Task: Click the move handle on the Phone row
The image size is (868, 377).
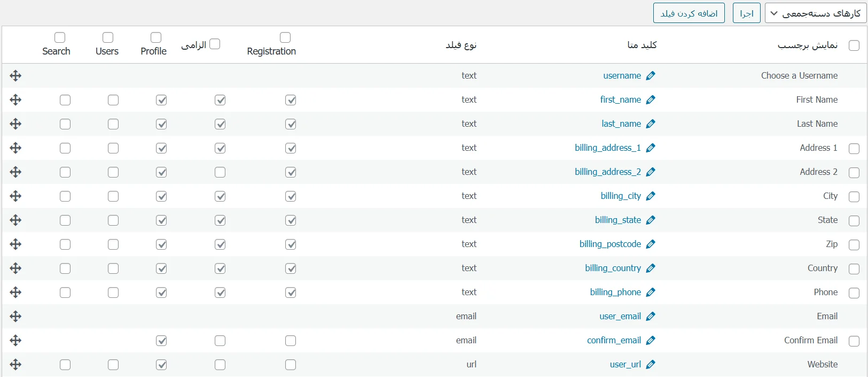Action: pos(15,293)
